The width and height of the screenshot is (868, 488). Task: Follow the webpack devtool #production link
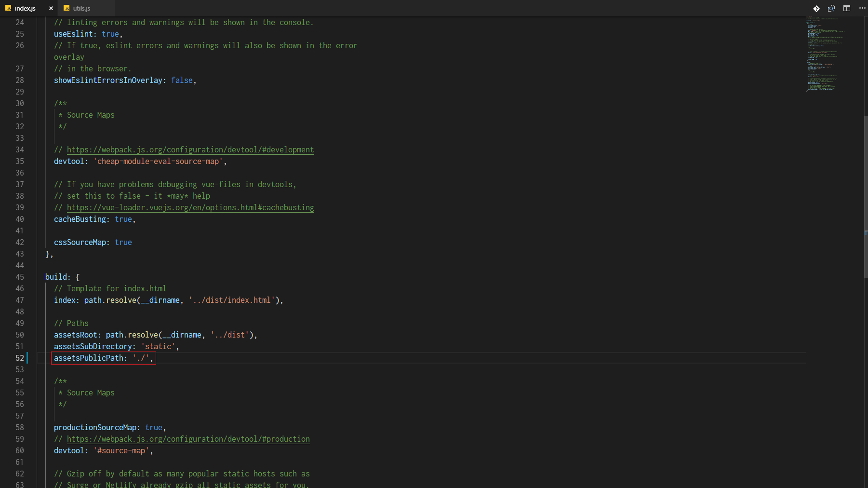pyautogui.click(x=188, y=439)
